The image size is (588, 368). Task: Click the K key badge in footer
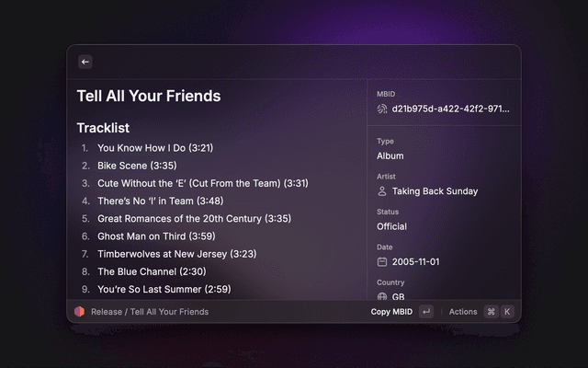pyautogui.click(x=507, y=312)
